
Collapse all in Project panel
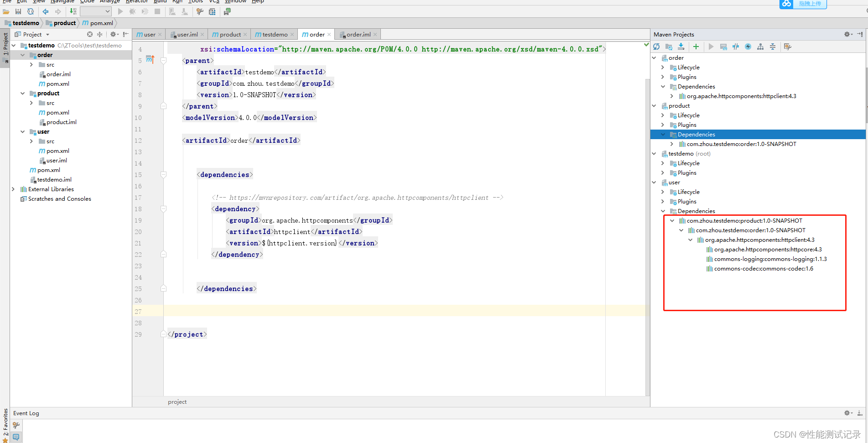[x=99, y=34]
